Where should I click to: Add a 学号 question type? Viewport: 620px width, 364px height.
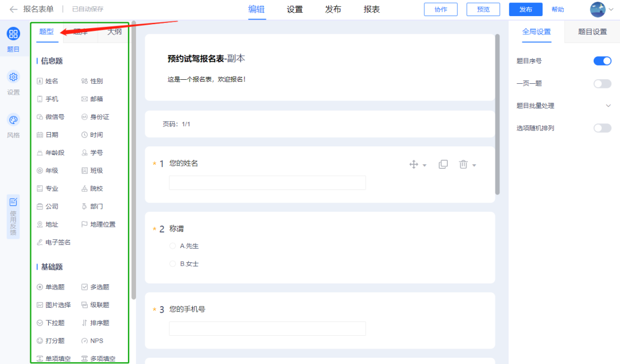pos(92,153)
